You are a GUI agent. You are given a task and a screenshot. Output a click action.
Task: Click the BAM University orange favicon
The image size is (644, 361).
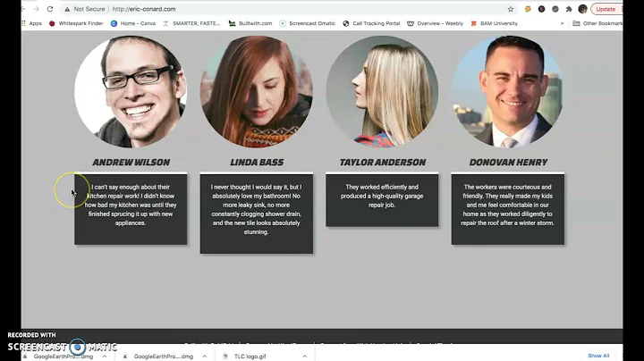[473, 23]
